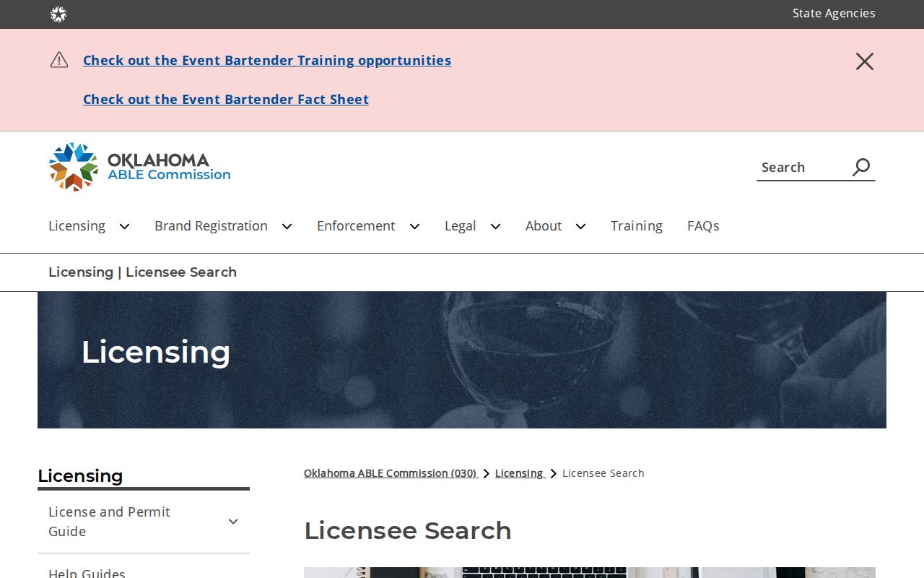Open the FAQs page
The image size is (924, 578).
point(703,225)
